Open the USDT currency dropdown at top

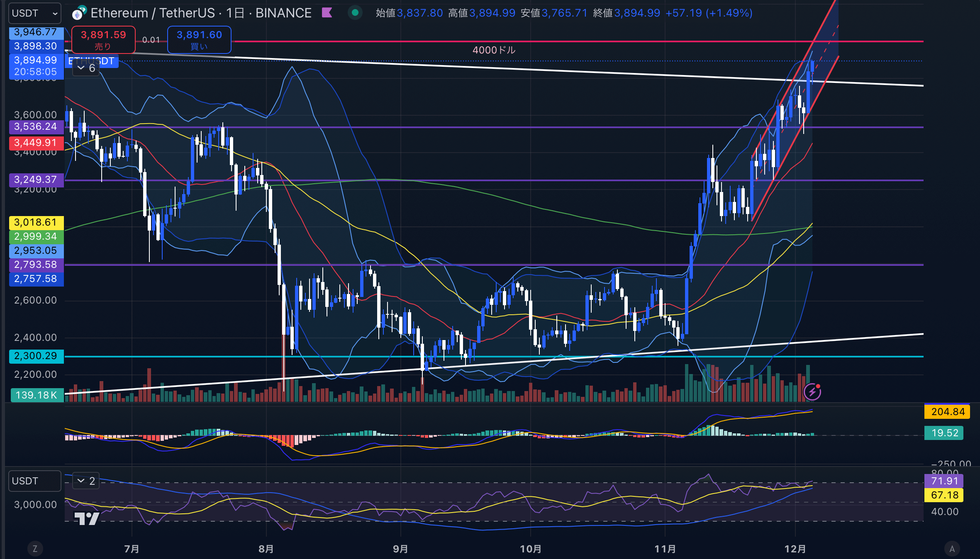pyautogui.click(x=35, y=13)
